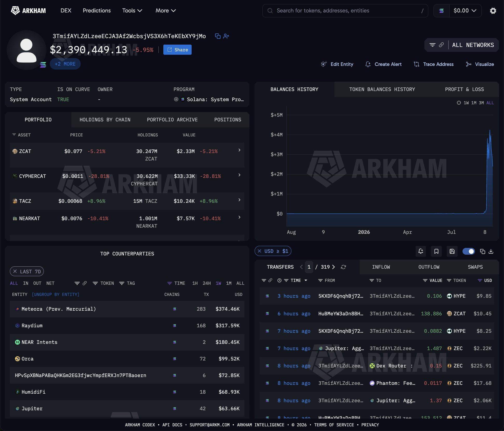Click the profile avatar image

tap(26, 50)
